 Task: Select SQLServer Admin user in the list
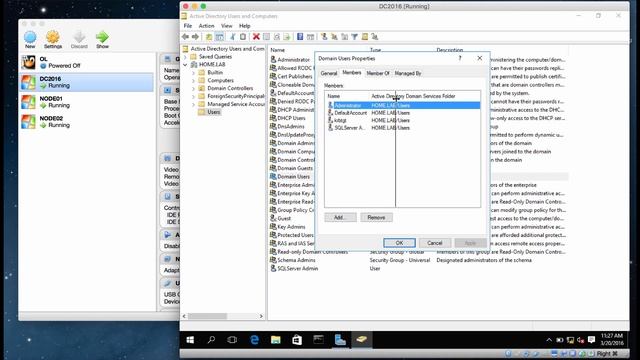[x=298, y=269]
